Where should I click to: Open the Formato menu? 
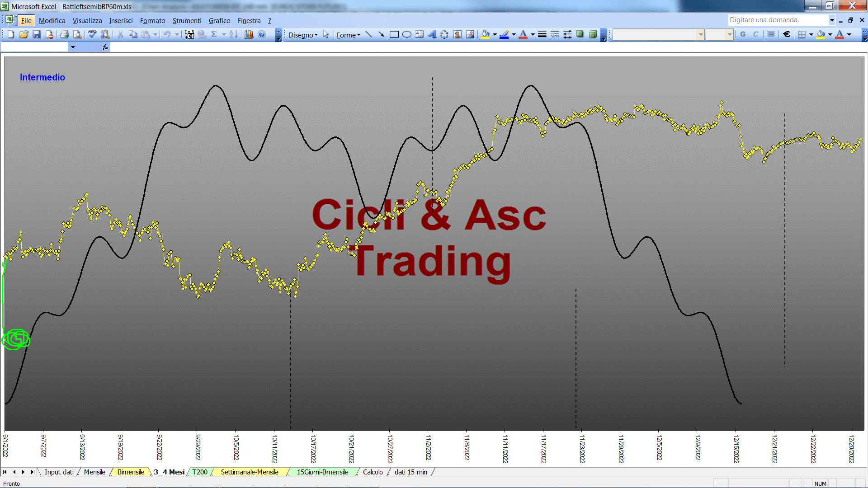[152, 20]
